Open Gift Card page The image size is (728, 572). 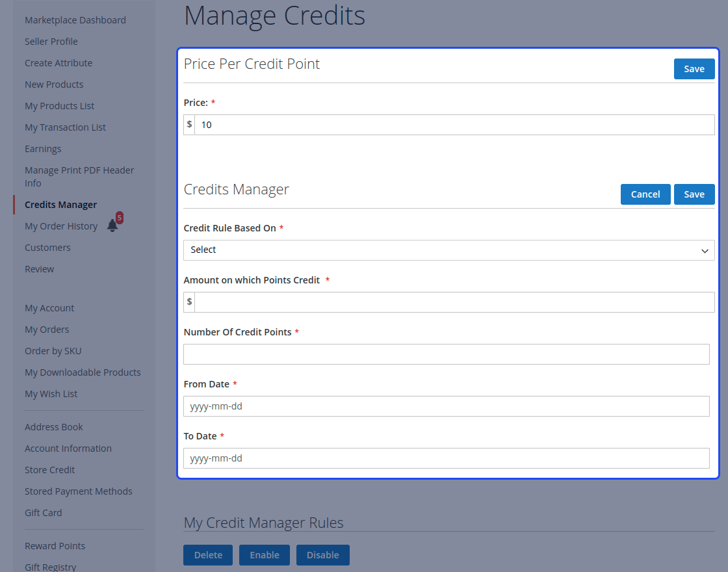tap(43, 513)
